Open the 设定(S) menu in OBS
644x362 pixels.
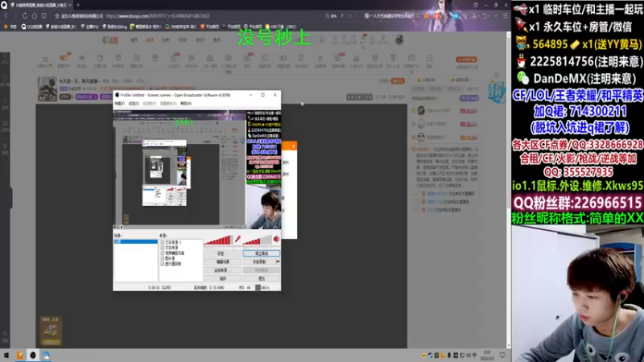134,104
